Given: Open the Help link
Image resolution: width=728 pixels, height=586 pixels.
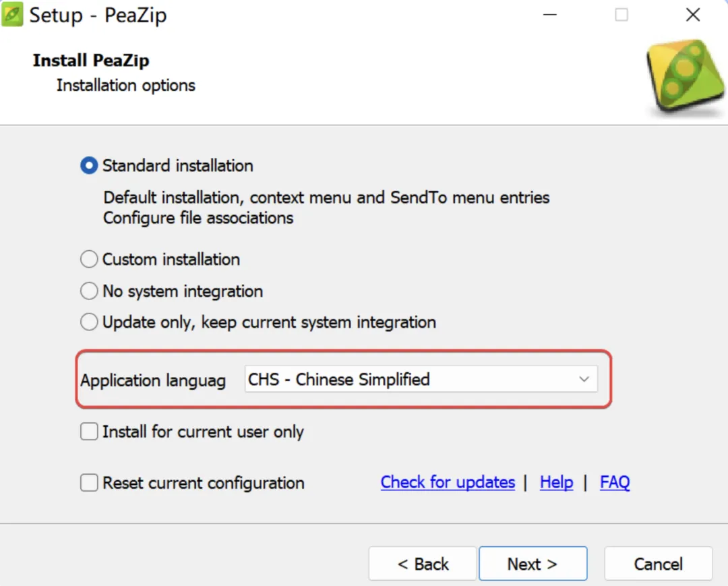Looking at the screenshot, I should [x=556, y=483].
